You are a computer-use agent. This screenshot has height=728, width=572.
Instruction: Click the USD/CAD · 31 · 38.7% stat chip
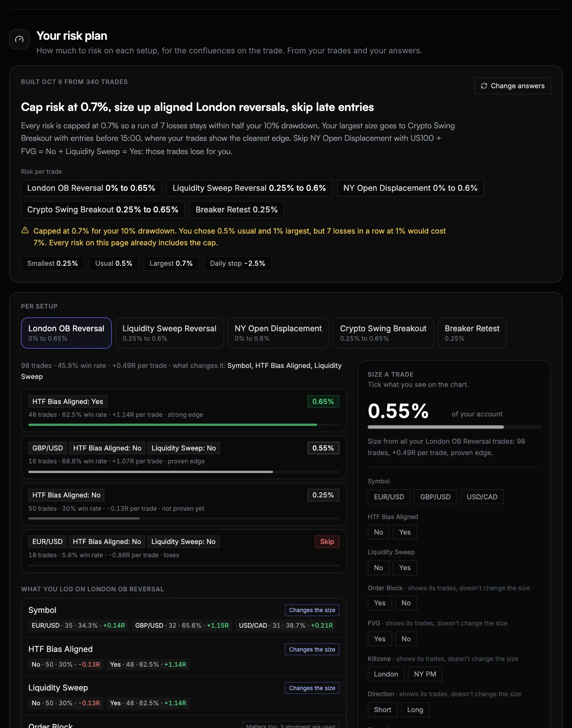tap(286, 625)
